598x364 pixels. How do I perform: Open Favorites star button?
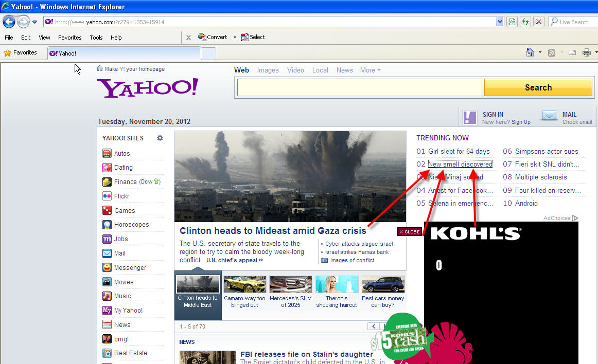pyautogui.click(x=20, y=52)
